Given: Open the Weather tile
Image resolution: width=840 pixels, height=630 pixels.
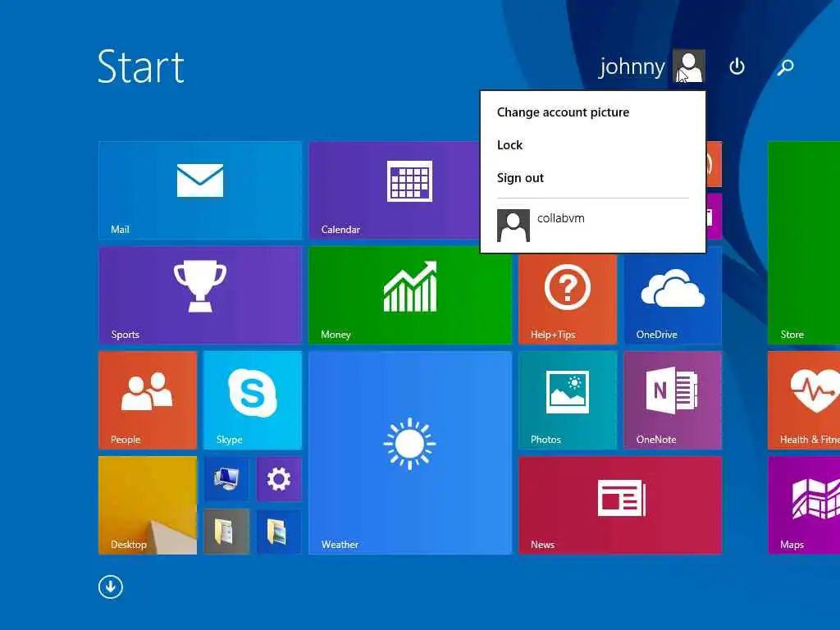Looking at the screenshot, I should point(410,453).
